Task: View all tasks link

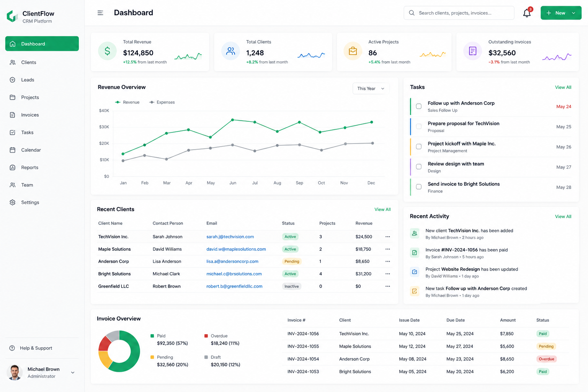Action: 563,87
